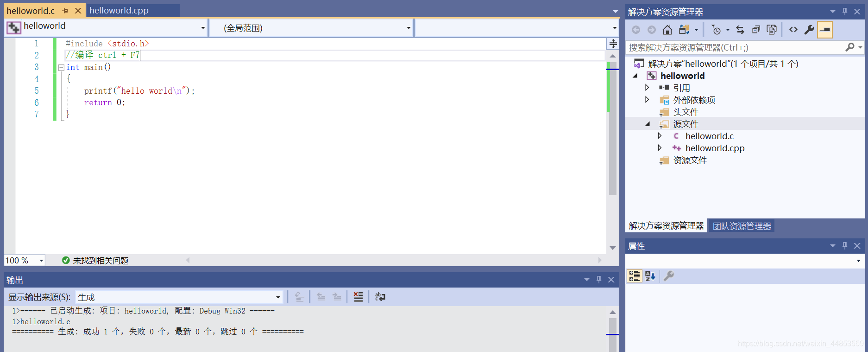Collapse all items in Solution Explorer
Screen dimensions: 868x352
click(x=756, y=30)
